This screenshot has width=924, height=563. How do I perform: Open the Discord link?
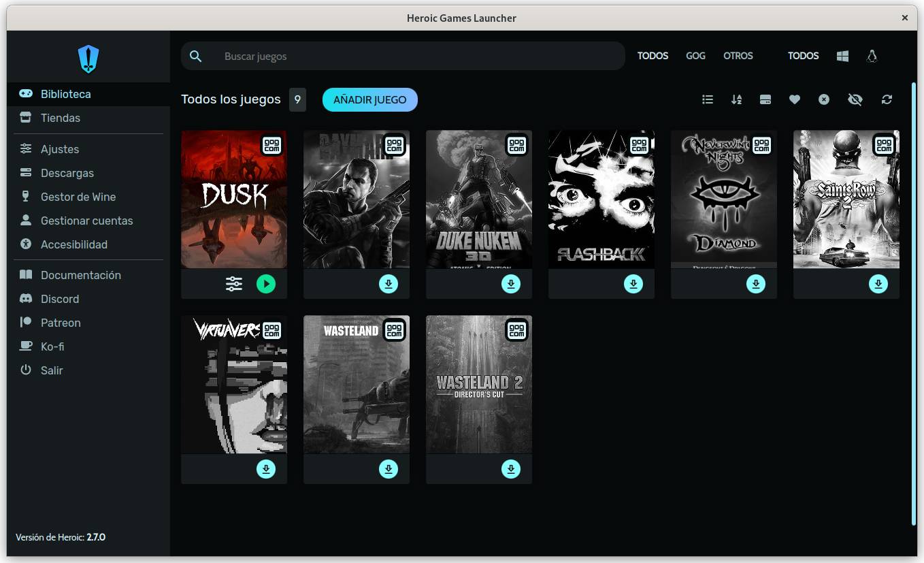(x=88, y=299)
